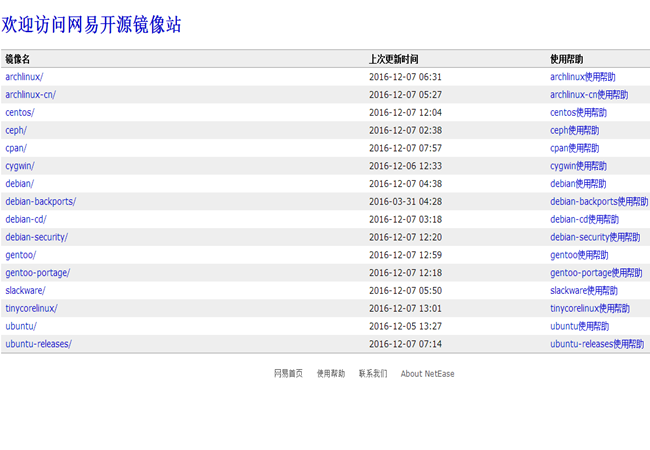The height and width of the screenshot is (450, 650).
Task: Open centos使用帮助 help page
Action: tap(578, 112)
